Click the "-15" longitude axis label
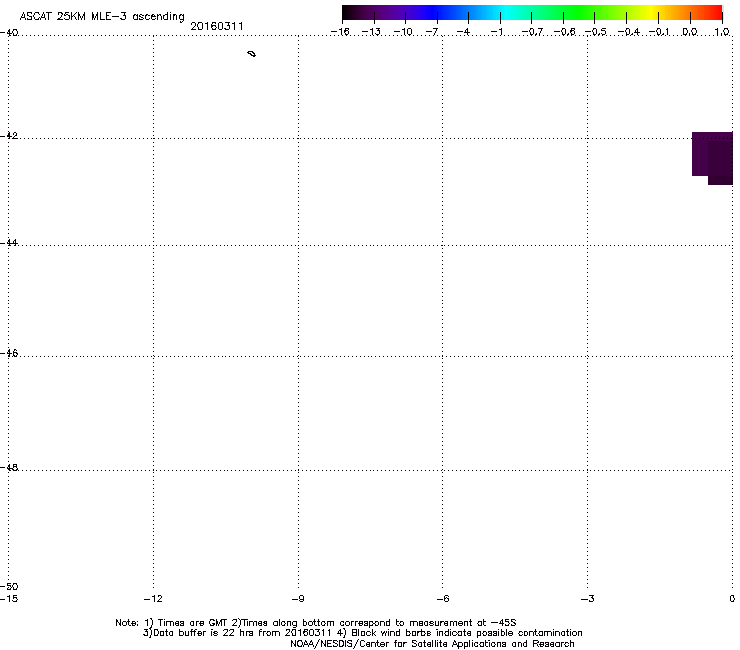 (9, 599)
